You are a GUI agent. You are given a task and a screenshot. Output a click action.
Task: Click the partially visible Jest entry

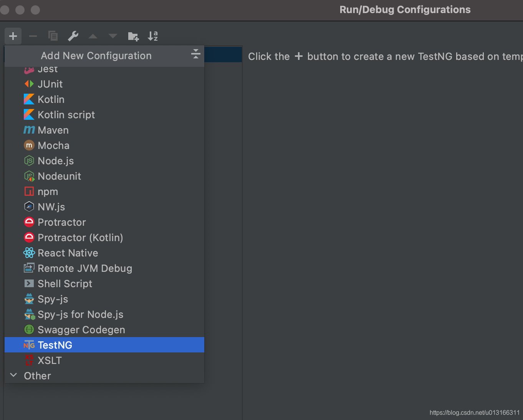104,71
